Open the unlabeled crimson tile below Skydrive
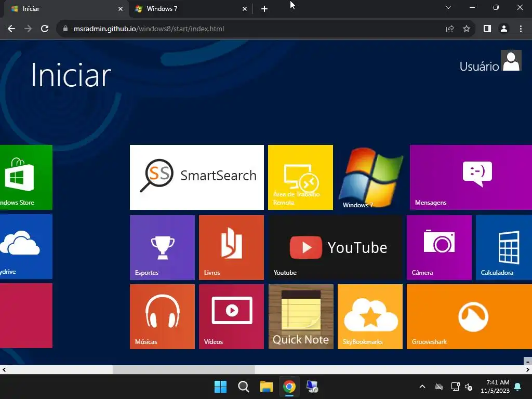Viewport: 532px width, 399px height. 26,315
